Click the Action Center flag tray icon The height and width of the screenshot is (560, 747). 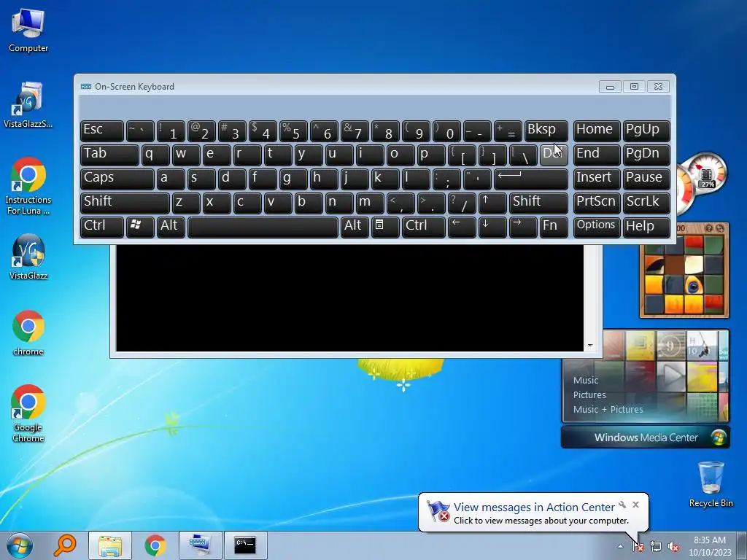(638, 547)
